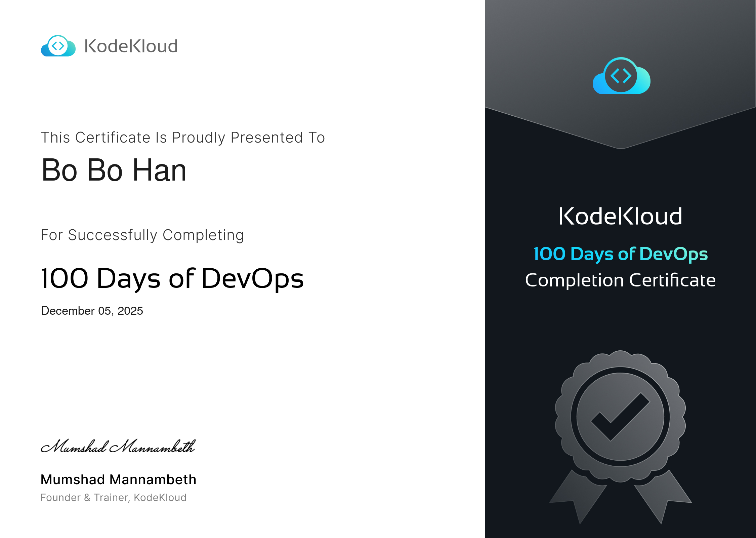Select the date December 05, 2025

[x=92, y=311]
